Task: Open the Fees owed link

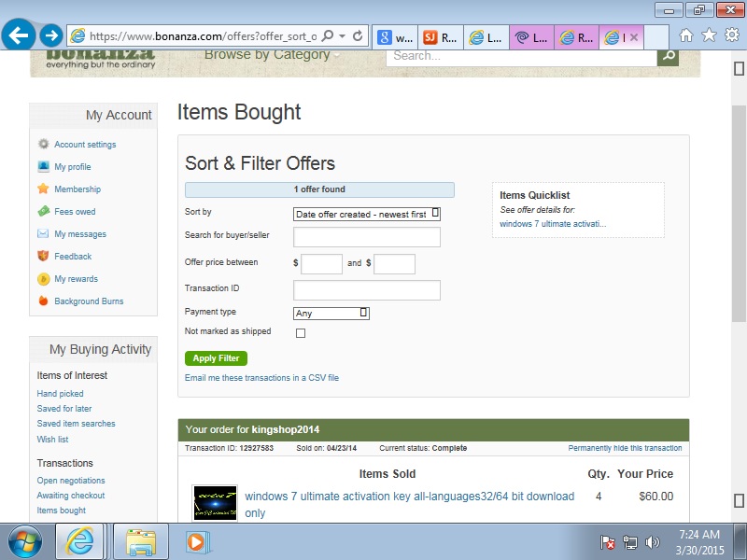Action: 75,212
